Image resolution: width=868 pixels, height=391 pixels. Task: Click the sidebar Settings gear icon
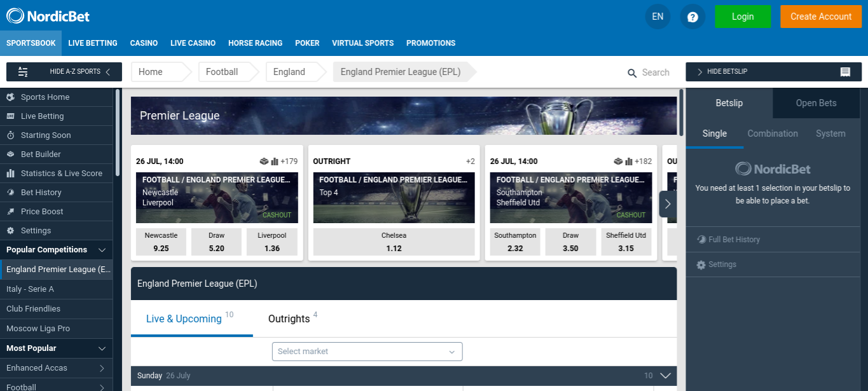10,230
